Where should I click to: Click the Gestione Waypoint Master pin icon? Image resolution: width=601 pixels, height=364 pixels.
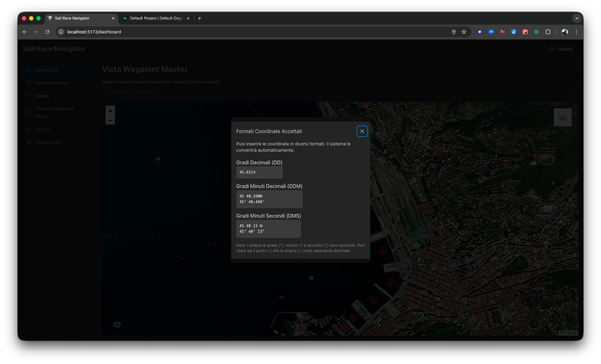click(29, 112)
